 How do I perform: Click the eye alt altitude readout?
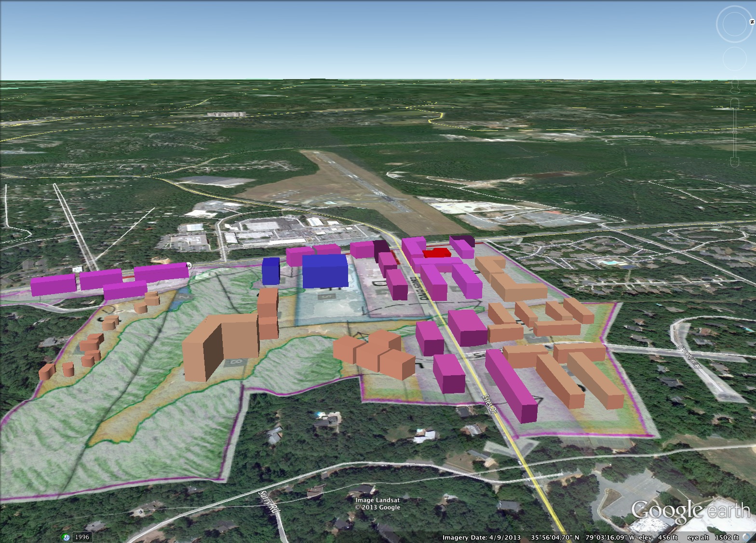(x=713, y=537)
